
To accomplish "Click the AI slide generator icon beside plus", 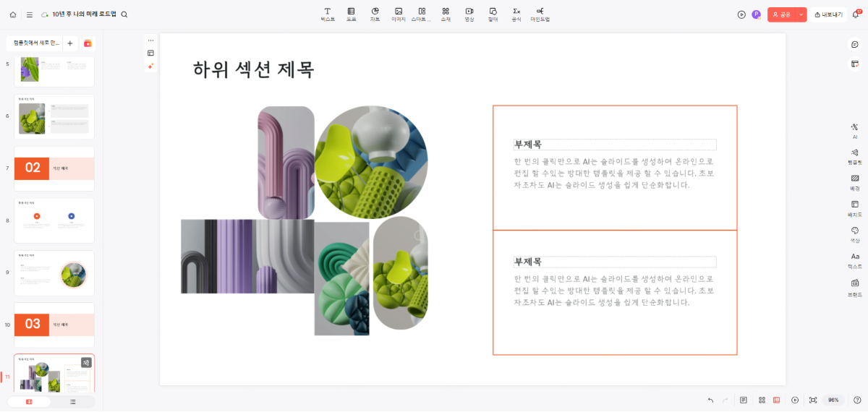I will click(88, 43).
